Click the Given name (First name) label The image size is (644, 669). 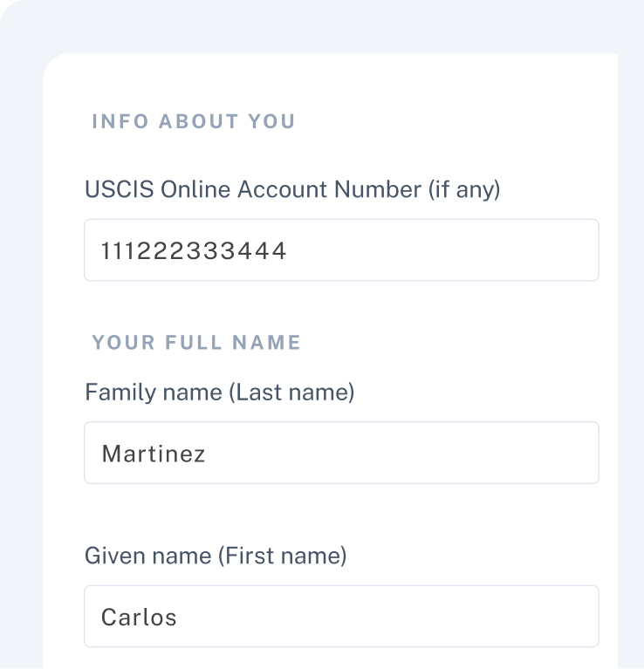215,556
